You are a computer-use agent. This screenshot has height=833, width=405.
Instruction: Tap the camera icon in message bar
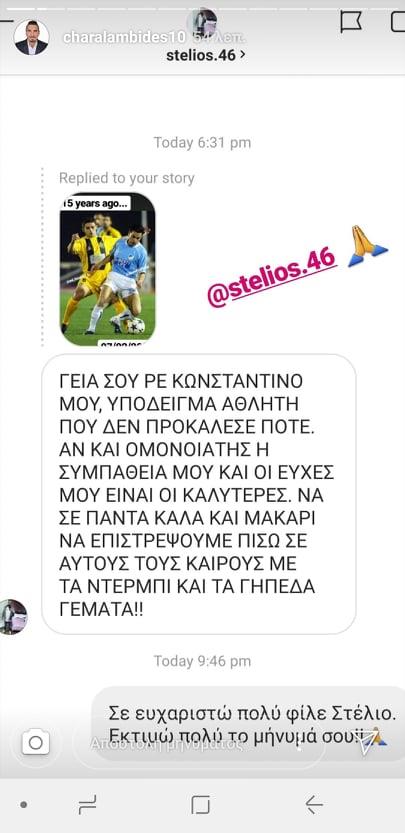coord(36,742)
